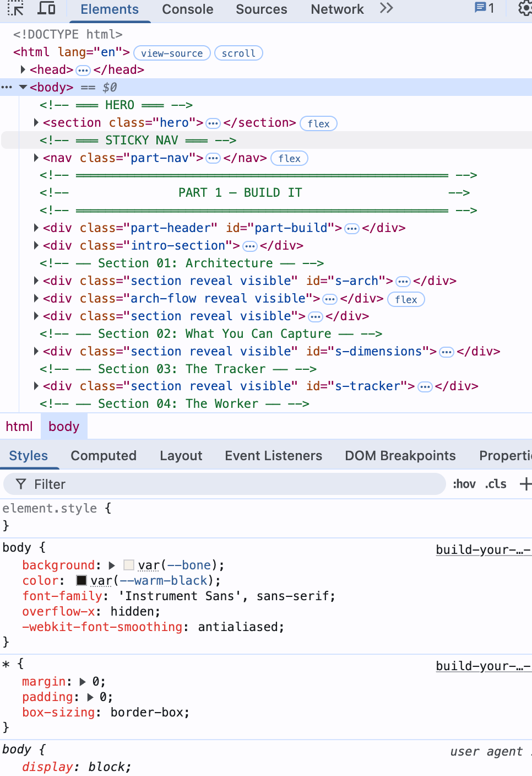Image resolution: width=532 pixels, height=776 pixels.
Task: Click the new style rule plus icon
Action: (x=525, y=484)
